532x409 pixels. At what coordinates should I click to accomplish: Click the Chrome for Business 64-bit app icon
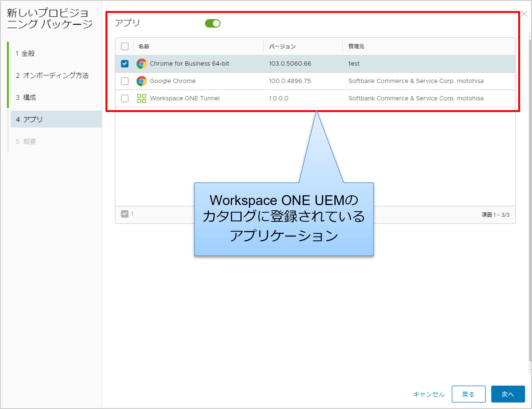[x=141, y=64]
